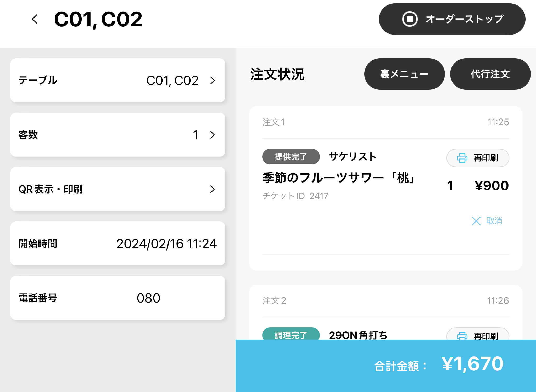536x392 pixels.
Task: Click the X cancel icon for 注文1
Action: tap(476, 221)
